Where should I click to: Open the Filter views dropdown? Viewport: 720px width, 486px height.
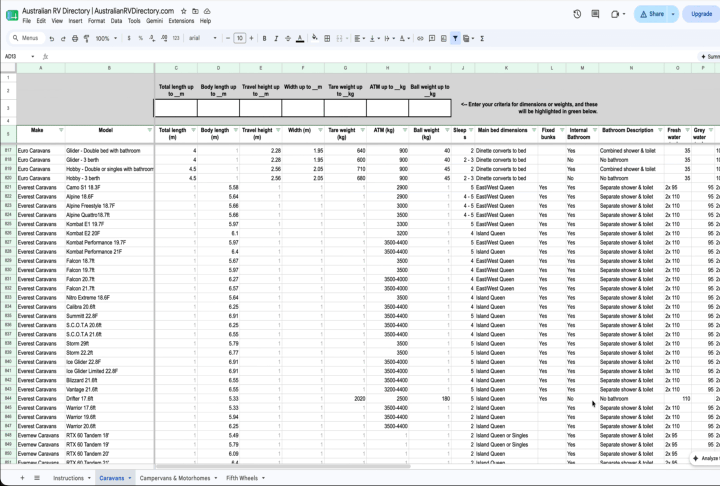[x=468, y=39]
